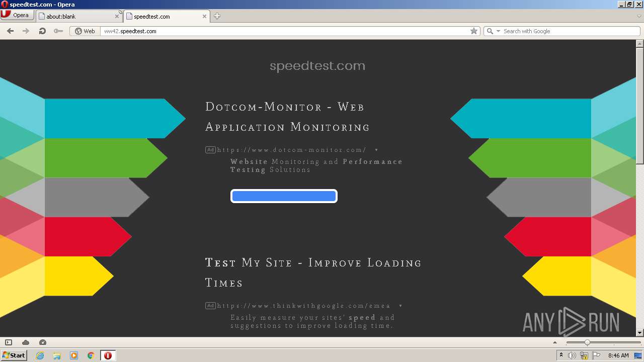Open Test My Site Improve Loading Times
Image resolution: width=644 pixels, height=362 pixels.
pyautogui.click(x=313, y=273)
